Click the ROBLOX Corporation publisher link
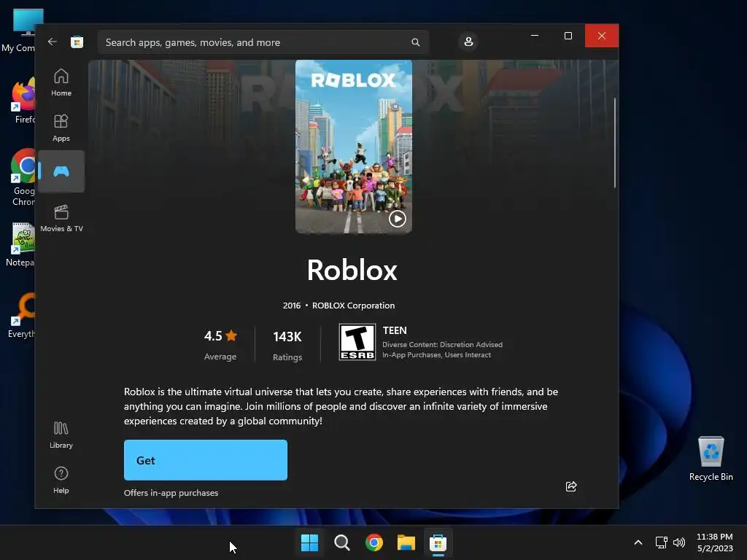747x560 pixels. (x=354, y=306)
